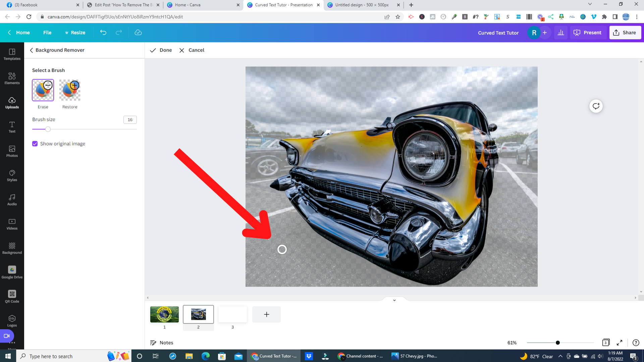The width and height of the screenshot is (644, 362).
Task: Open the Google Drive panel
Action: coord(12,271)
